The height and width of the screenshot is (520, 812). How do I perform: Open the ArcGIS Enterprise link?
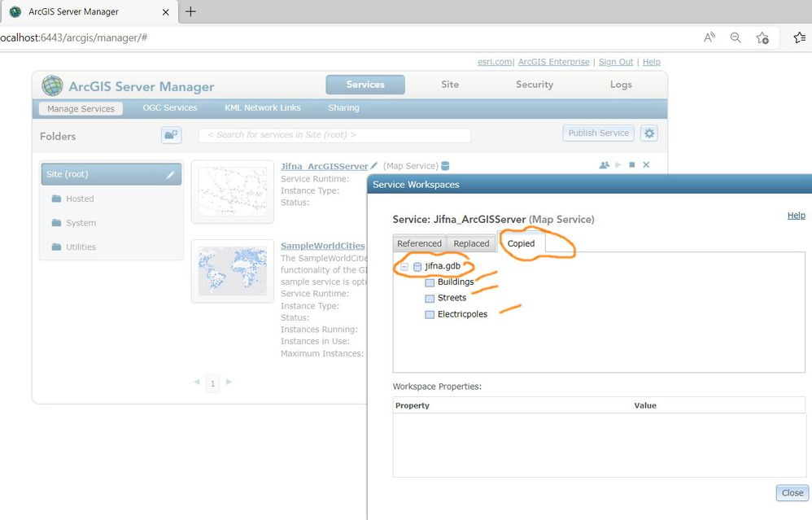(x=553, y=62)
